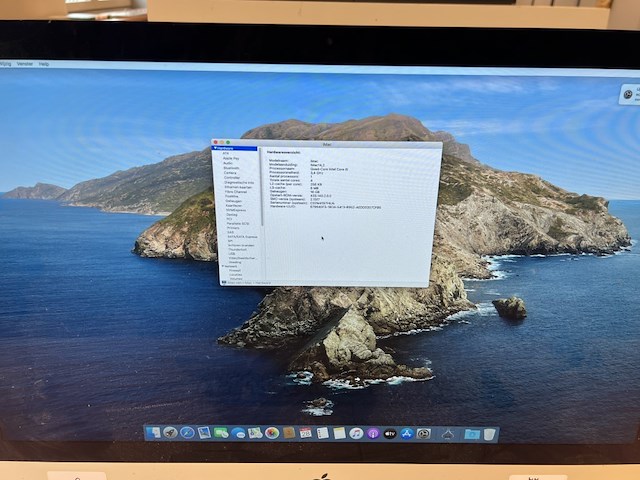Open the Venster menu in menu bar
The image size is (640, 480).
click(x=23, y=63)
